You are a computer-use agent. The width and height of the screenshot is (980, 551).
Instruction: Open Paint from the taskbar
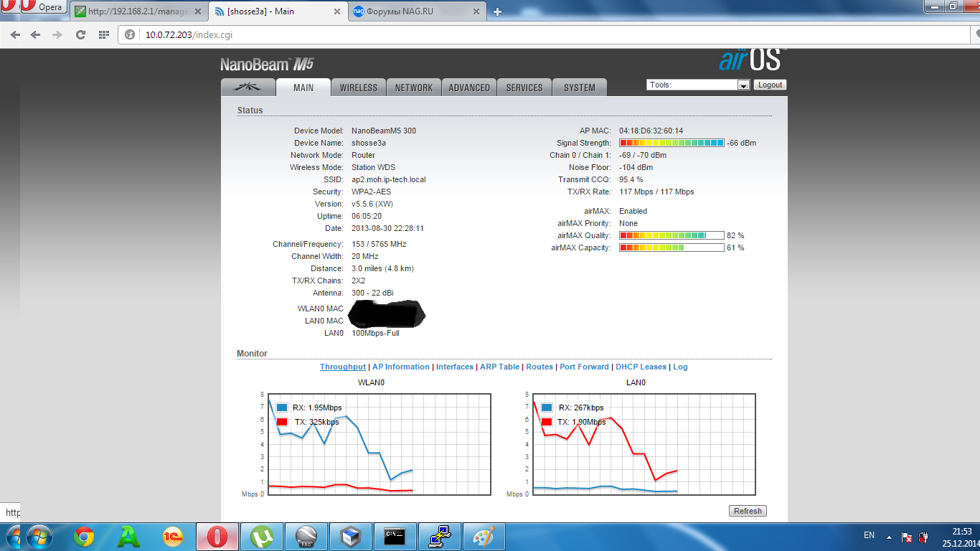[x=484, y=537]
